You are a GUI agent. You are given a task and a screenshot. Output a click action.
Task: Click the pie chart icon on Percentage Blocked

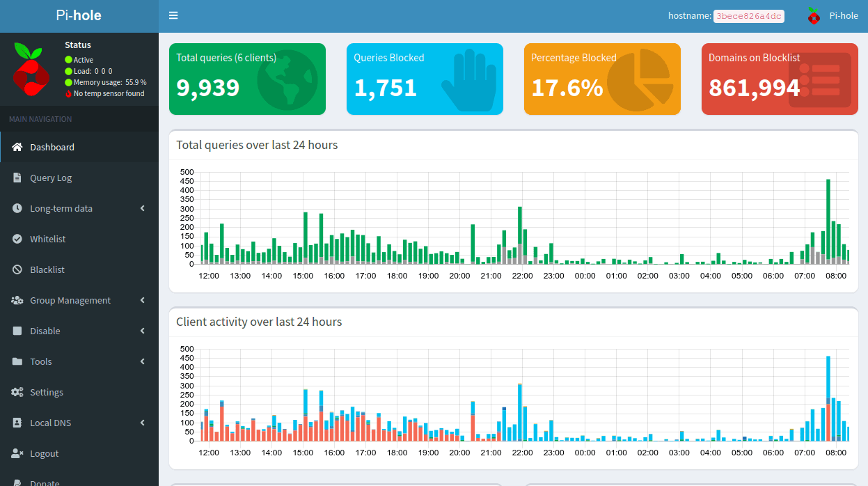click(639, 79)
